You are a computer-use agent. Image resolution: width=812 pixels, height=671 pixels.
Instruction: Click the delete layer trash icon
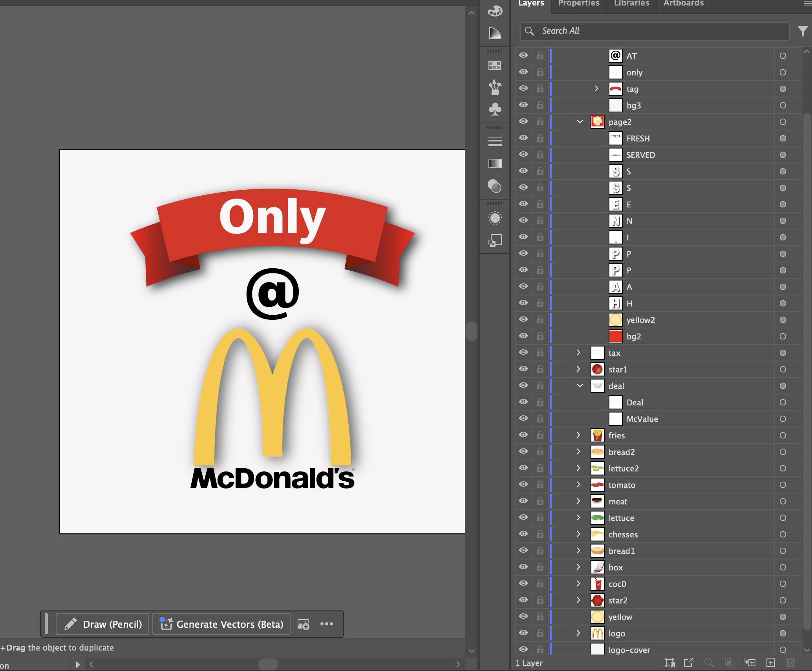pos(790,663)
